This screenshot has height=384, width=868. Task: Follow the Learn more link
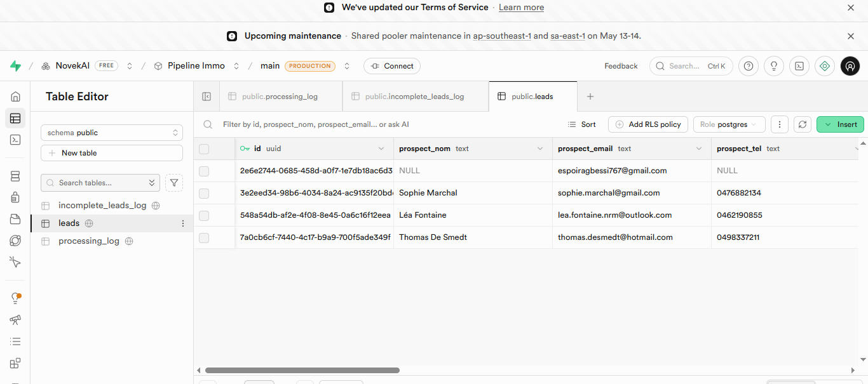point(521,8)
